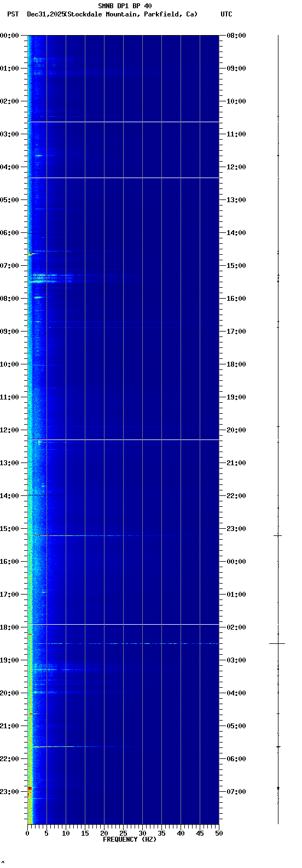This screenshot has width=302, height=868.
Task: Click the '18:00' label on the left PST axis
Action: [x=10, y=627]
